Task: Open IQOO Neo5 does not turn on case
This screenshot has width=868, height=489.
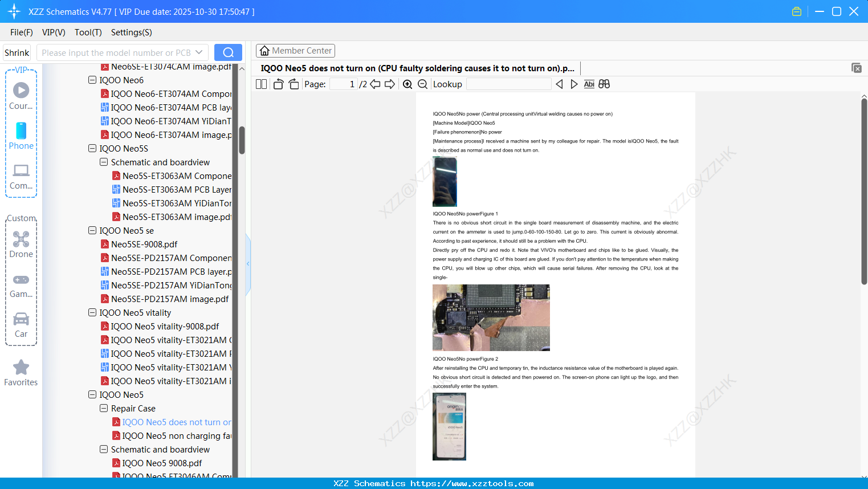Action: click(x=172, y=422)
